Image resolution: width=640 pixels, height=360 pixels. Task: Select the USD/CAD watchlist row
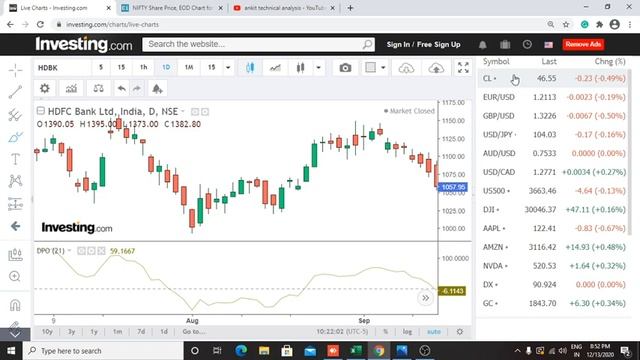point(553,172)
